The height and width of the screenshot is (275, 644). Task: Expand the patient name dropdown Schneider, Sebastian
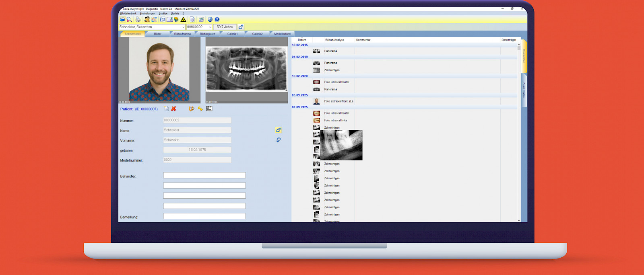click(x=183, y=27)
